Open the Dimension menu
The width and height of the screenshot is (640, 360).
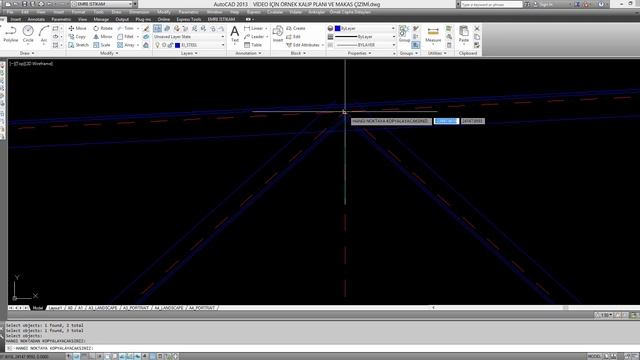click(139, 12)
